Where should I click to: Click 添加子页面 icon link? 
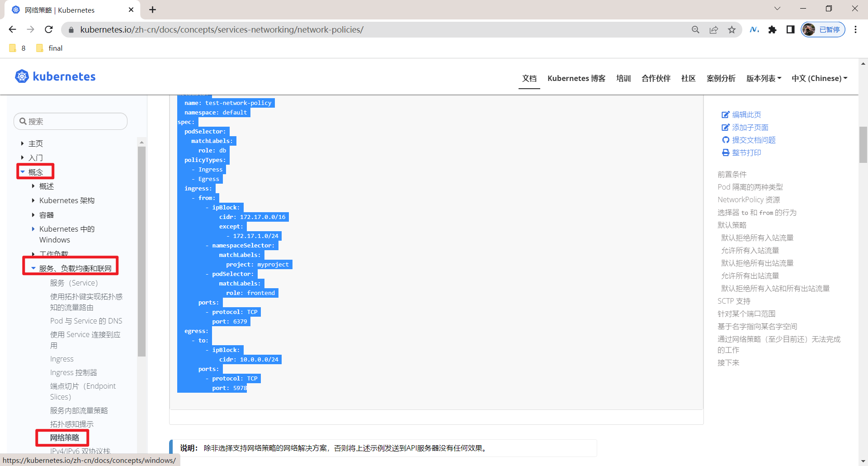pos(745,127)
